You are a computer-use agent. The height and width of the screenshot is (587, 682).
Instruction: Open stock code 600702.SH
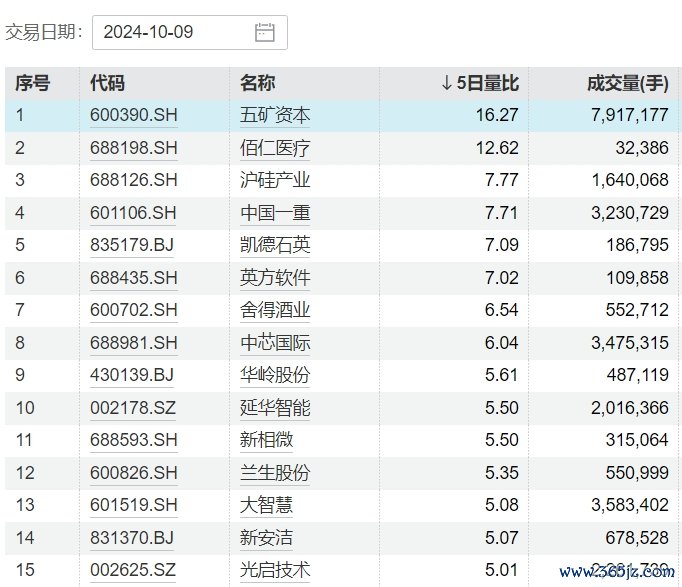coord(134,310)
